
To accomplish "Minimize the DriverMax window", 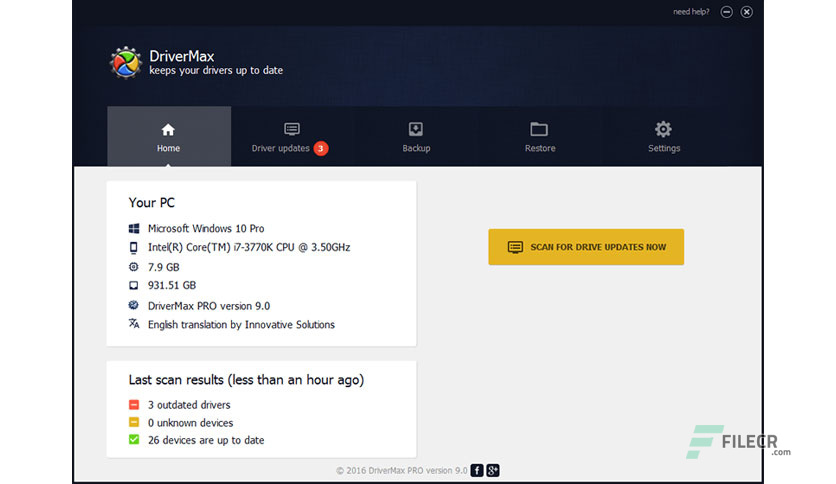I will (726, 12).
